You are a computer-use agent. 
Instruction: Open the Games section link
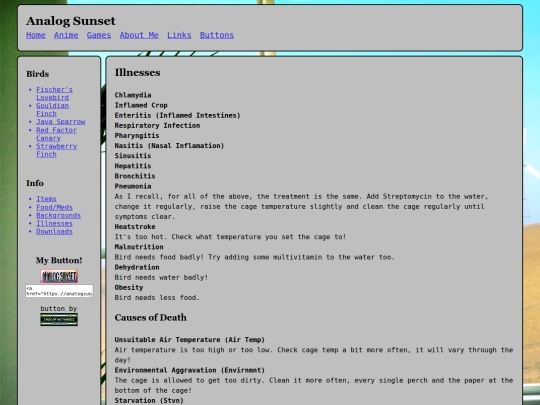point(99,35)
